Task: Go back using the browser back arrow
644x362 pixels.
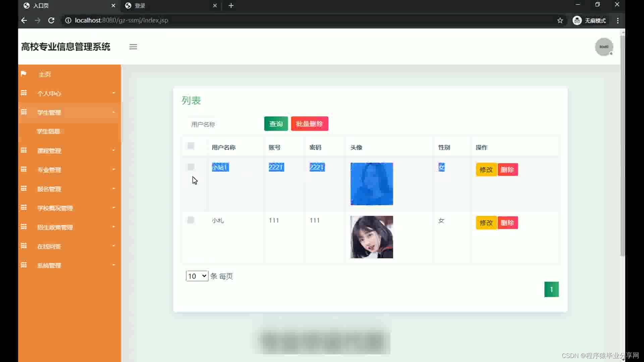Action: pyautogui.click(x=24, y=20)
